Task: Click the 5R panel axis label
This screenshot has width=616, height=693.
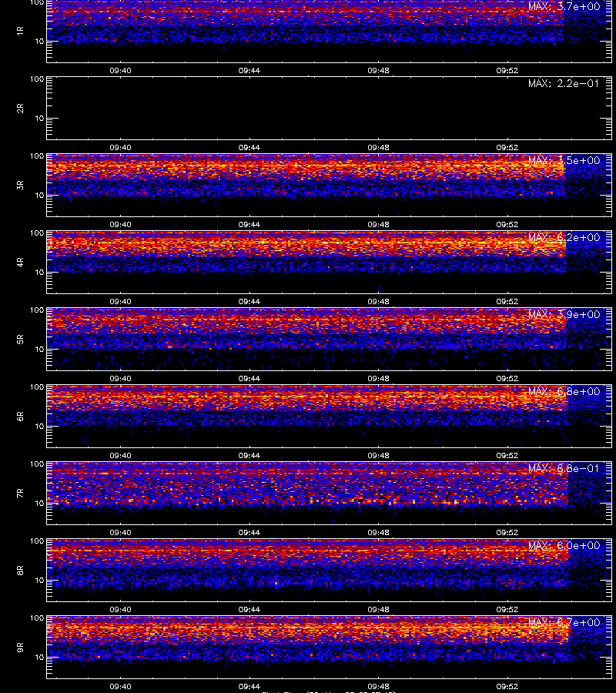Action: point(20,339)
